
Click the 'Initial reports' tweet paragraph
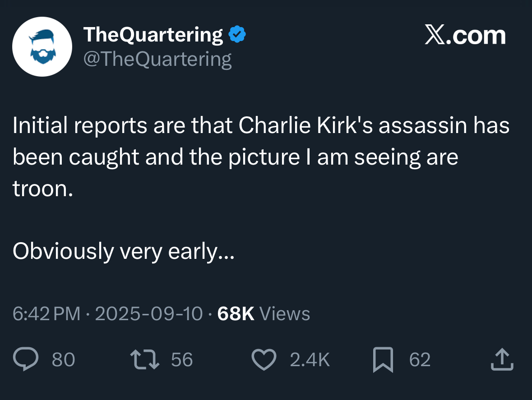click(x=261, y=157)
